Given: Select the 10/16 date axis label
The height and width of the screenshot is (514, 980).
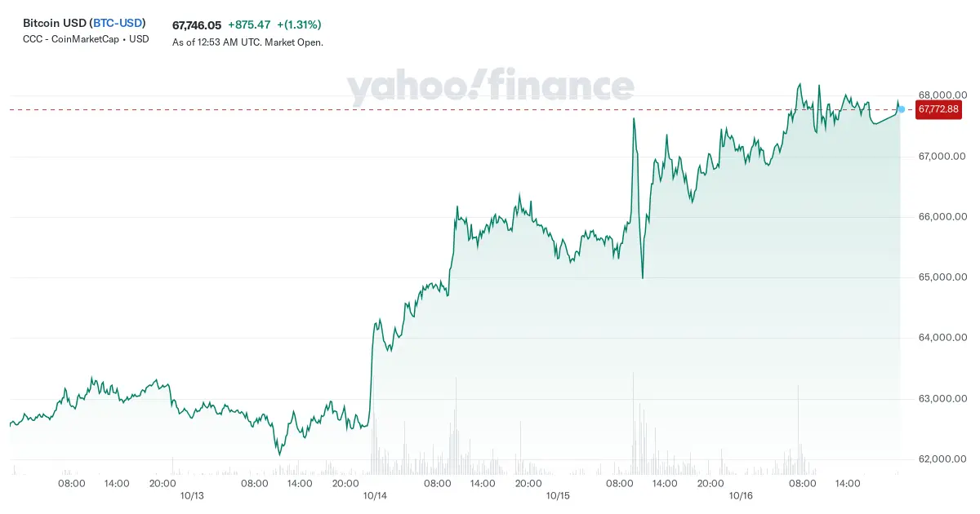Looking at the screenshot, I should [741, 496].
